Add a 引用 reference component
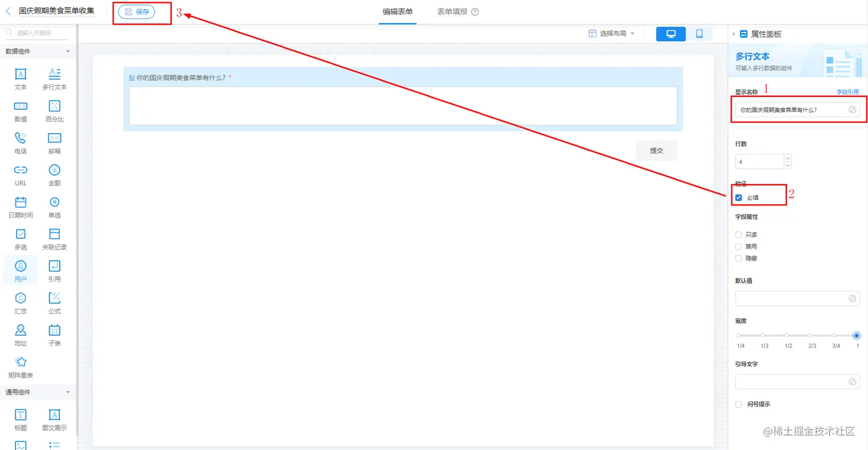868x450 pixels. 55,271
